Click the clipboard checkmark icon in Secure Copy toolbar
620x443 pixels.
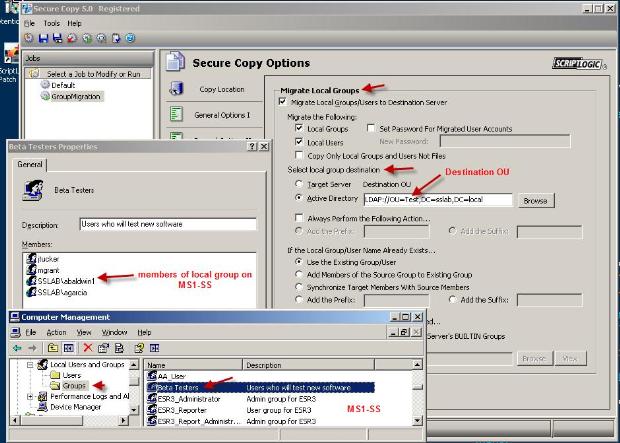click(116, 38)
